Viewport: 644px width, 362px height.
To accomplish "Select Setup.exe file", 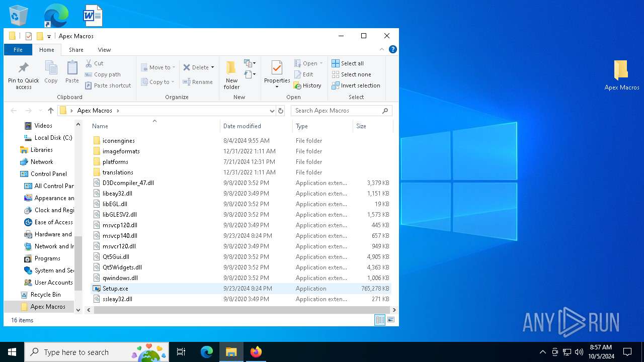I will click(241, 289).
